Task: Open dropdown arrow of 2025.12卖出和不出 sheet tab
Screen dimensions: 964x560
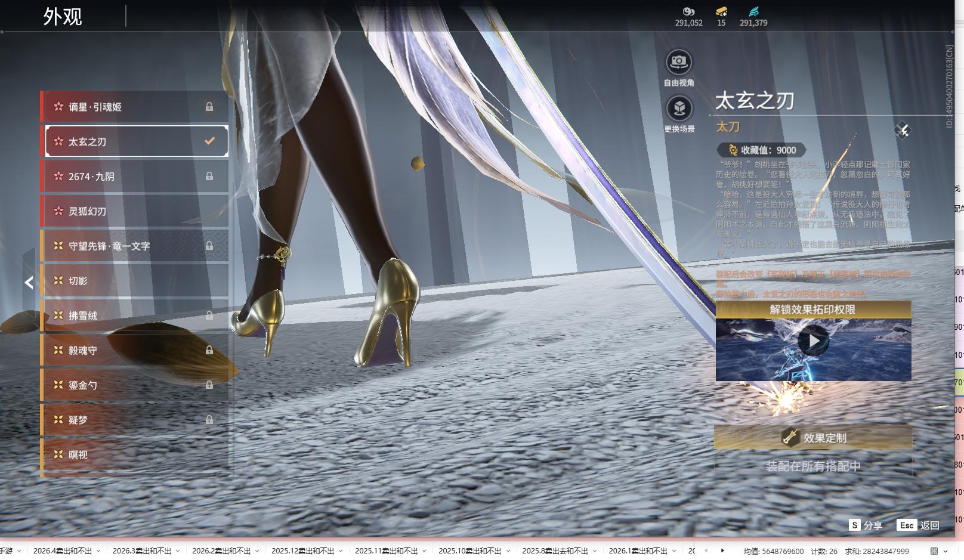Action: [341, 551]
